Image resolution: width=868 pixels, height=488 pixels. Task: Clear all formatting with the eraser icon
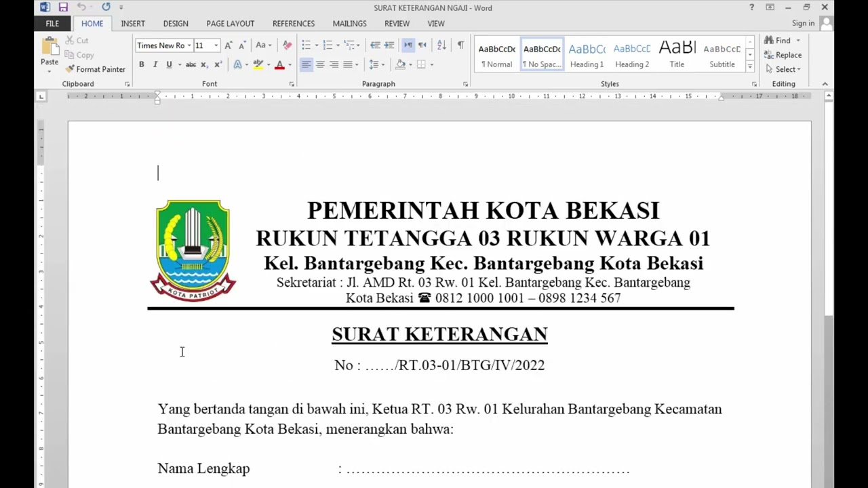(288, 45)
